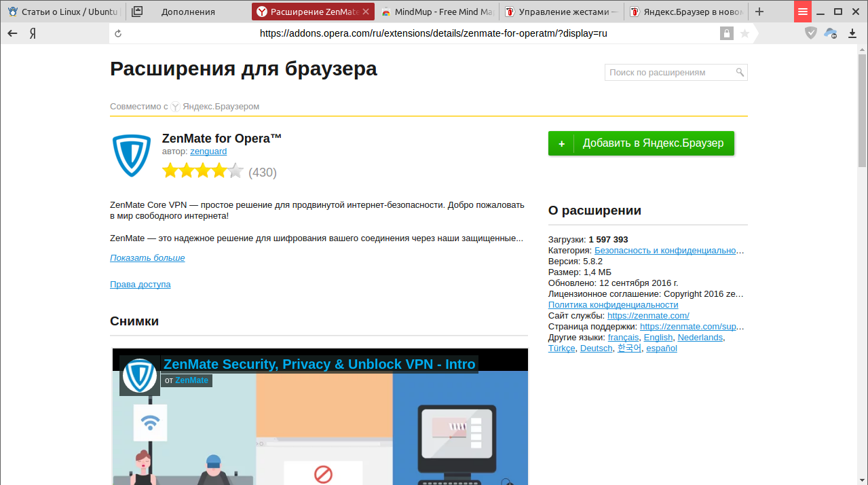This screenshot has height=485, width=868.
Task: Switch to the Дополнения tab
Action: tap(188, 12)
